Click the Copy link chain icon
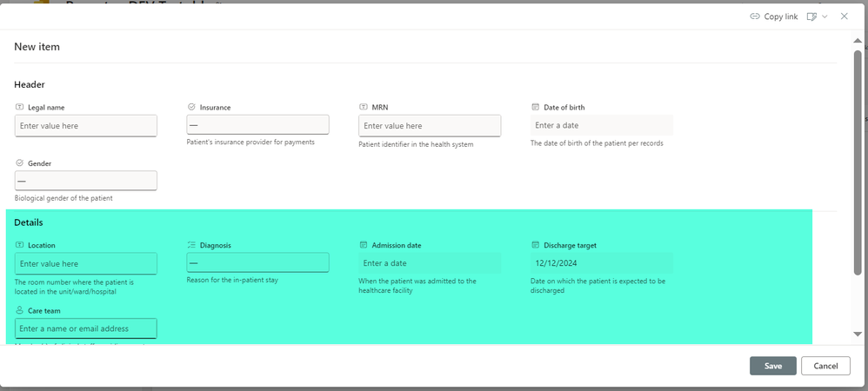Screen dimensions: 868x391 pyautogui.click(x=755, y=17)
